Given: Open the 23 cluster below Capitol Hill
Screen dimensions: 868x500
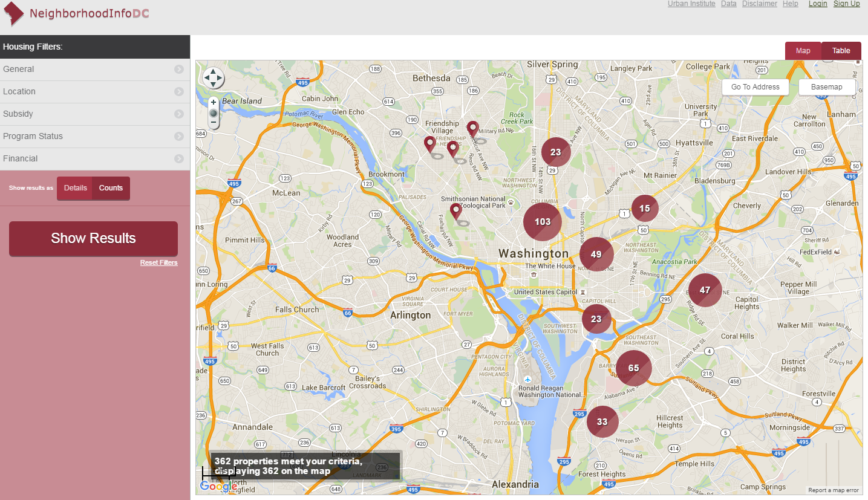Looking at the screenshot, I should coord(596,319).
